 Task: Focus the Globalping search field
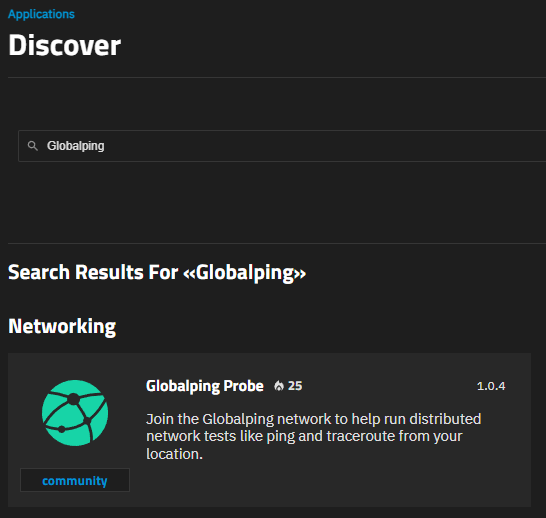pos(282,146)
